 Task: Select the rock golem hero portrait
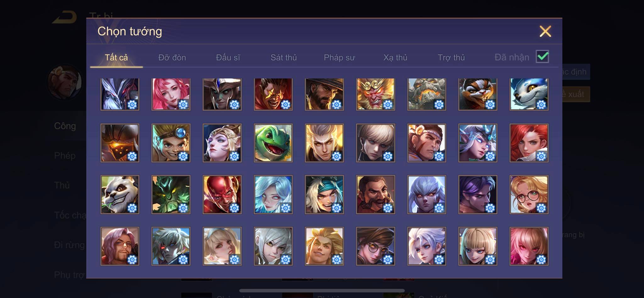point(427,94)
